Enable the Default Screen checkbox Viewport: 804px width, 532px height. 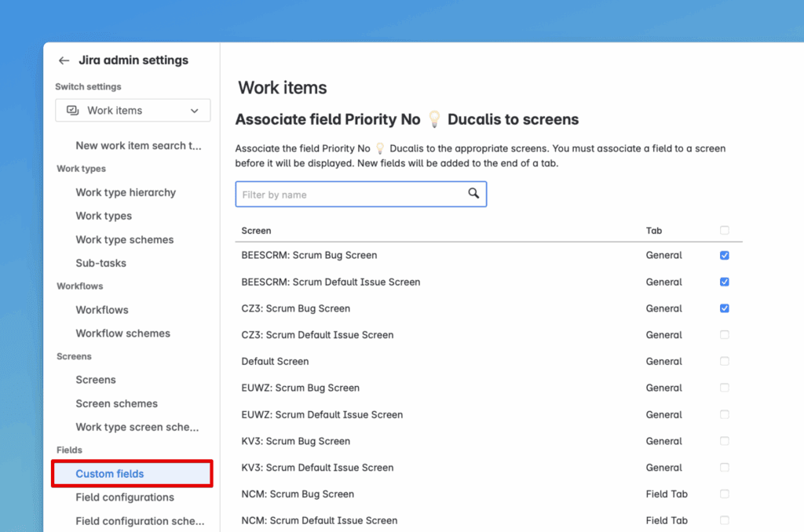point(724,362)
